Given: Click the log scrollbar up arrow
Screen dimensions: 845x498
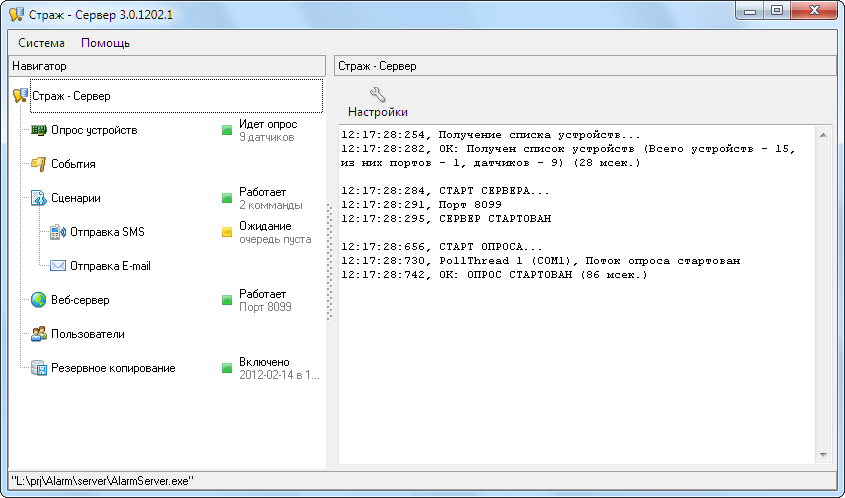Looking at the screenshot, I should (823, 135).
